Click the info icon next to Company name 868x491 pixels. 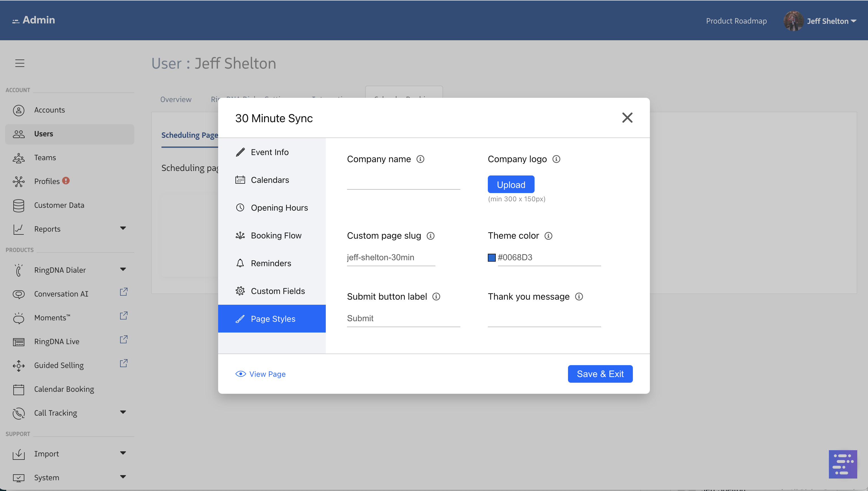[420, 159]
